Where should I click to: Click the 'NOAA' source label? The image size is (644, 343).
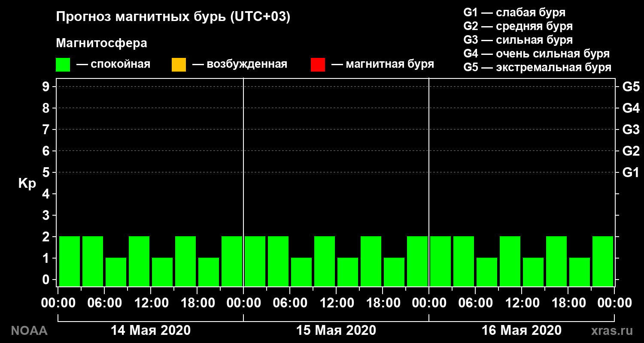tap(29, 331)
